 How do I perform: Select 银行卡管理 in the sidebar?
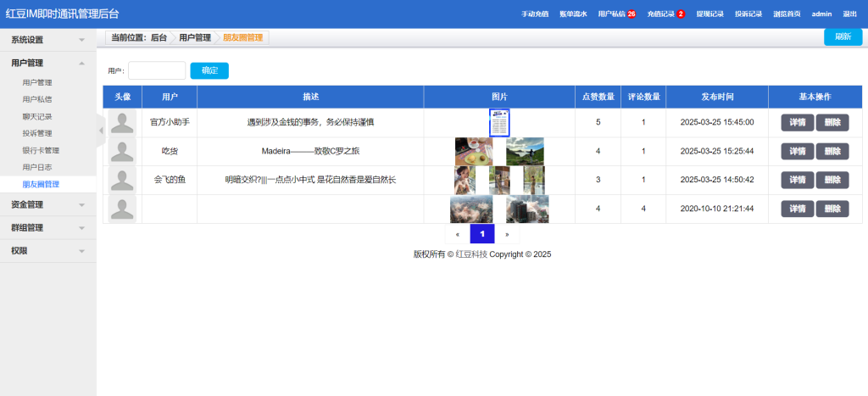[x=41, y=150]
